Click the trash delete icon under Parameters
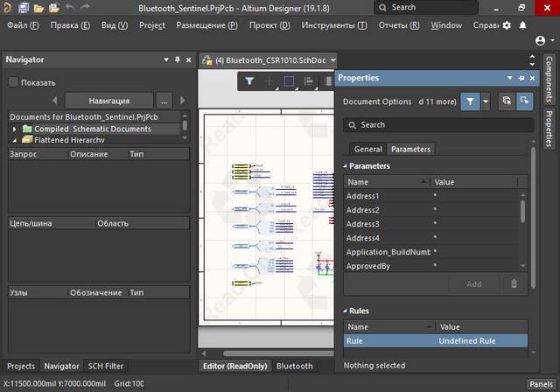The image size is (560, 392). (x=514, y=283)
